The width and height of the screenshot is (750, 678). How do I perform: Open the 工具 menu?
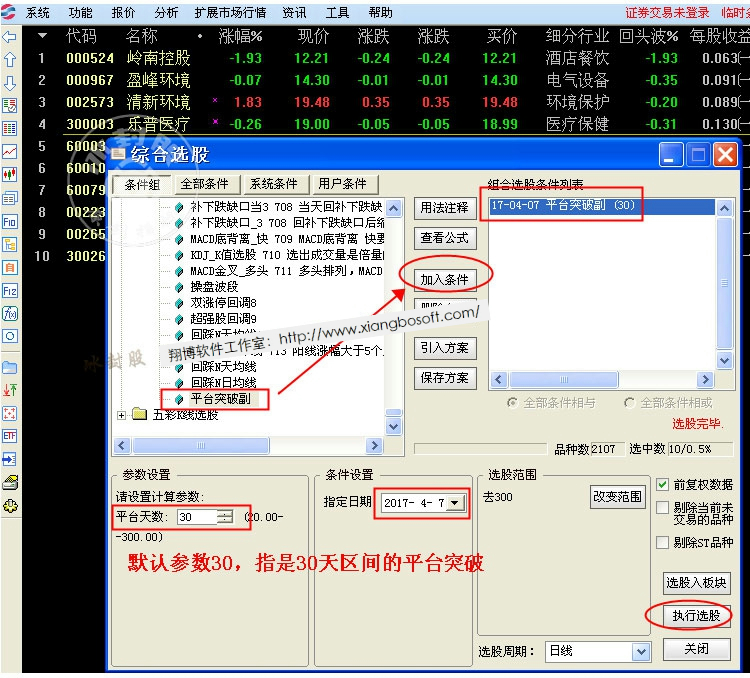[x=337, y=12]
